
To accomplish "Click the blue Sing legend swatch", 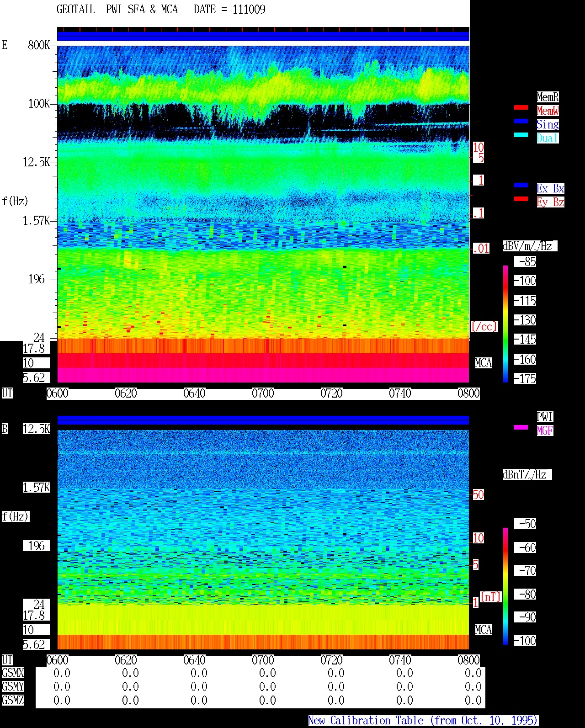I will point(521,122).
